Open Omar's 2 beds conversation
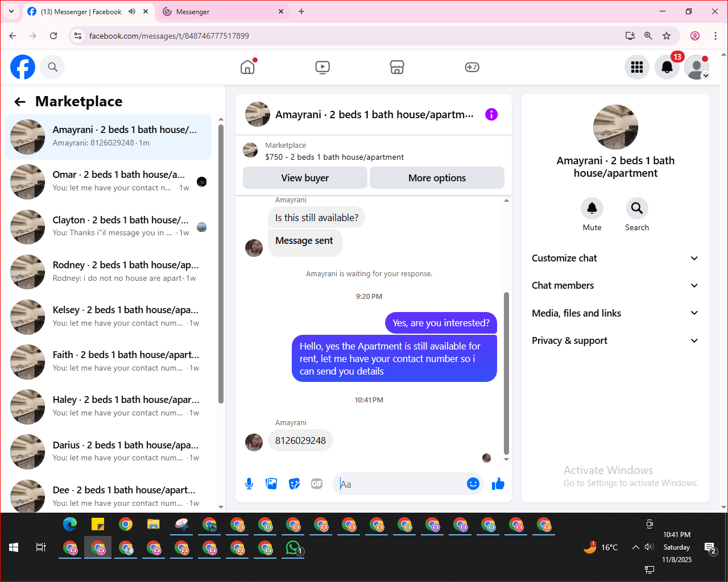This screenshot has height=582, width=728. click(x=109, y=181)
